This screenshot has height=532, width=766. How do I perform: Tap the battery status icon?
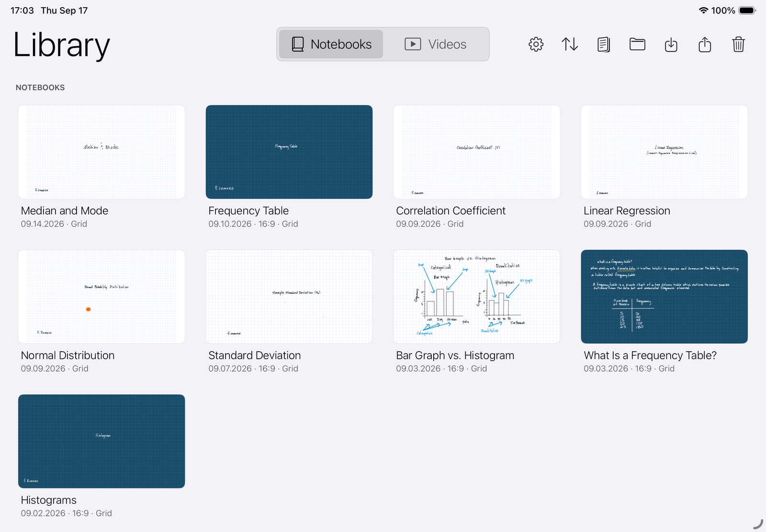(x=747, y=11)
